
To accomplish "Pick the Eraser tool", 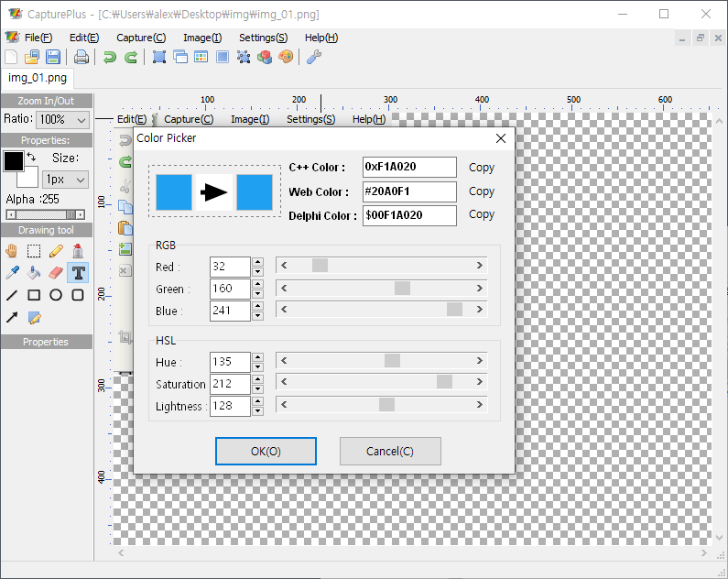I will click(56, 272).
